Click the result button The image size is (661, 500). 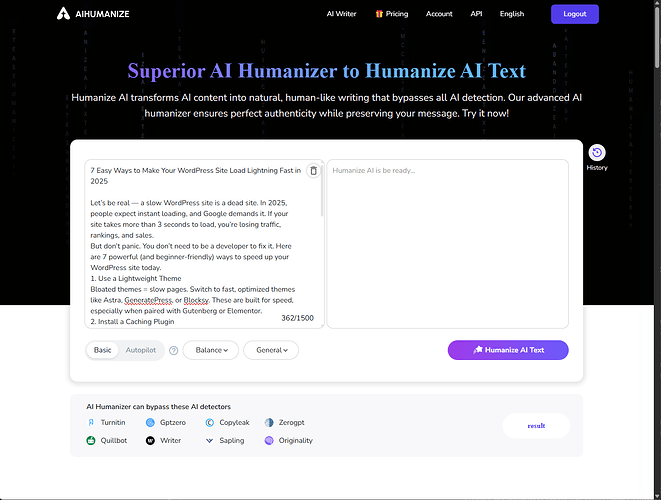[536, 426]
